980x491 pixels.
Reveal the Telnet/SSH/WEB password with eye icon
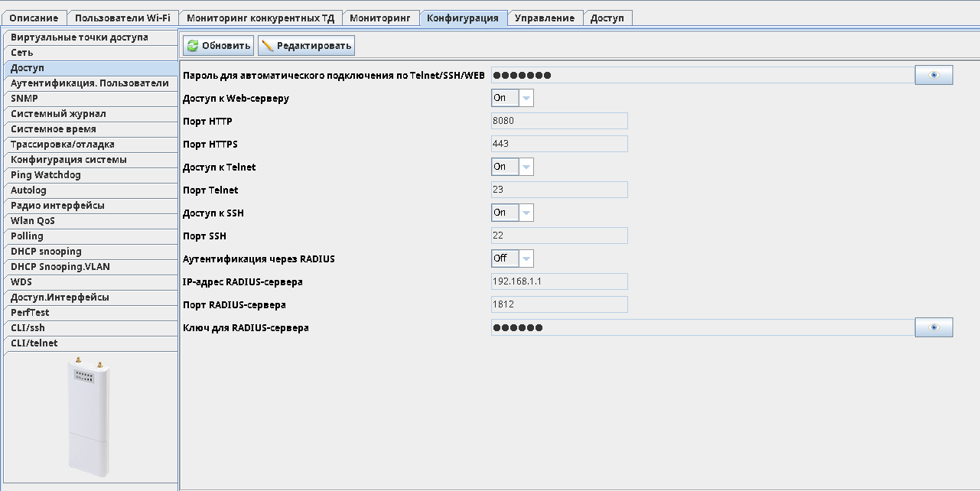[933, 75]
